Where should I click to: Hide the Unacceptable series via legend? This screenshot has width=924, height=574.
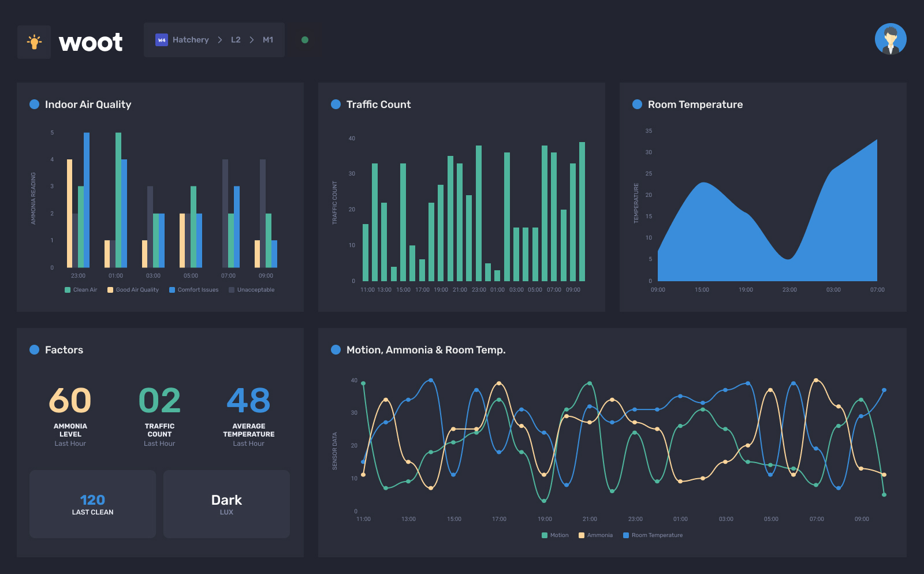pos(251,290)
